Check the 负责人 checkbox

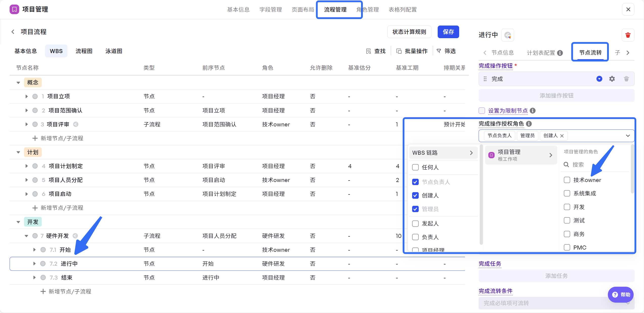click(x=415, y=237)
